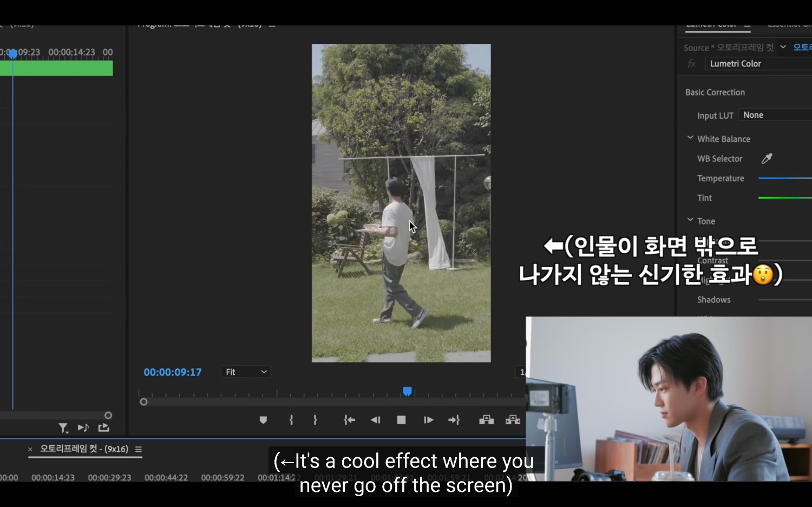Screen dimensions: 812x507
Task: Click the 00:00:59:22 mark on timeline ruler
Action: [x=222, y=478]
